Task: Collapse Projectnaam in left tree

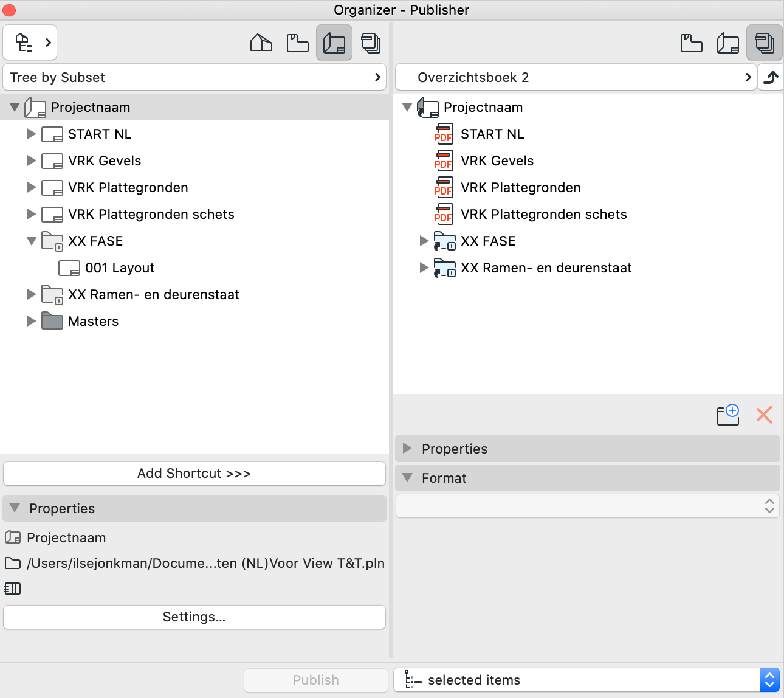Action: click(x=15, y=108)
